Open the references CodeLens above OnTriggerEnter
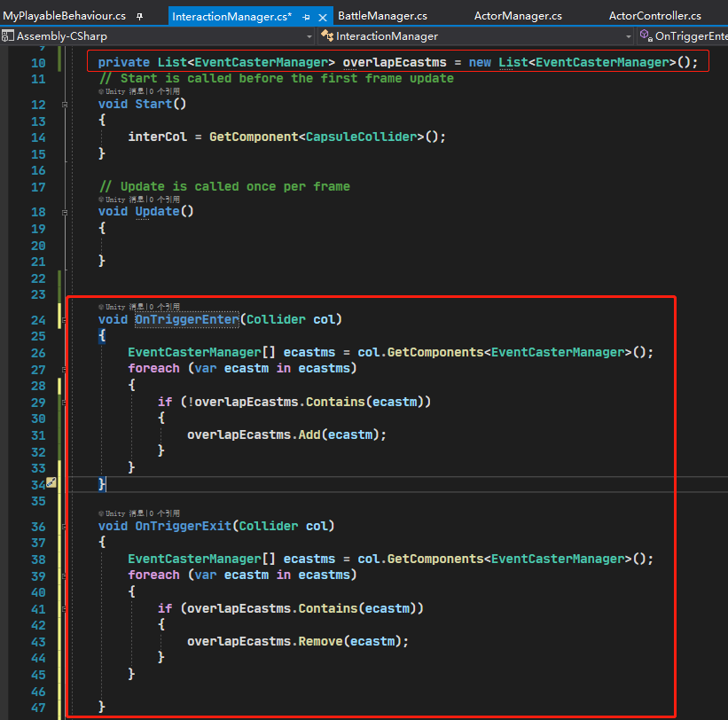 [164, 307]
